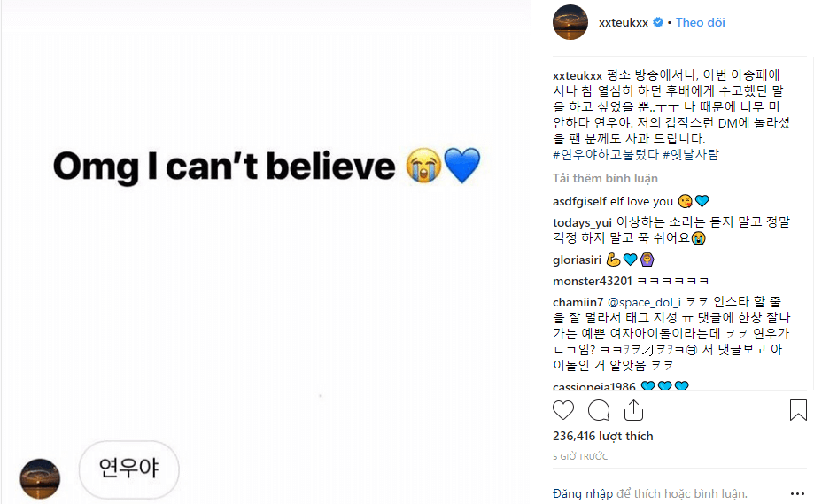Open the 5 giờ trước timestamp

point(580,457)
